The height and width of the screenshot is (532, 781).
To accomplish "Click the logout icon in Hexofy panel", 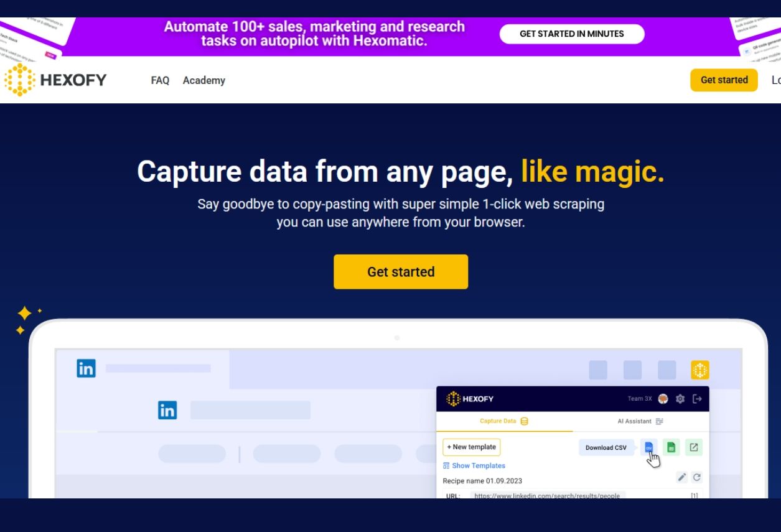I will [x=697, y=399].
